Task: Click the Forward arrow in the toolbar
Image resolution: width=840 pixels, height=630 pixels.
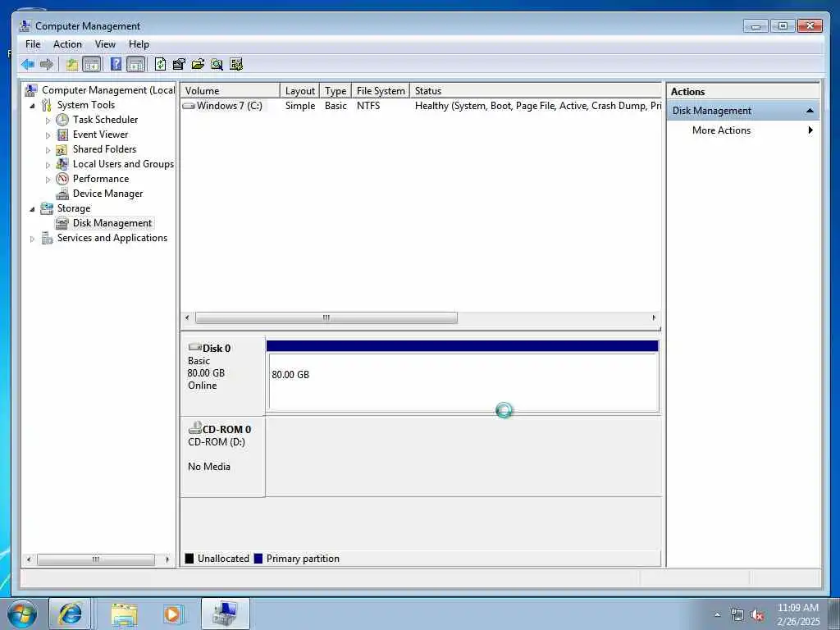Action: point(47,65)
